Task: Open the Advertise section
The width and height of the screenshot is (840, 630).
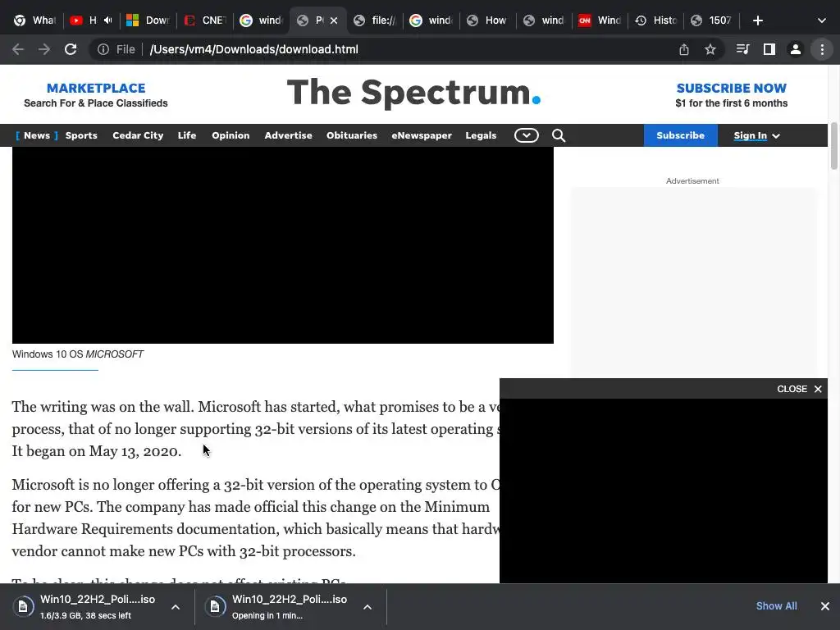Action: 288,135
